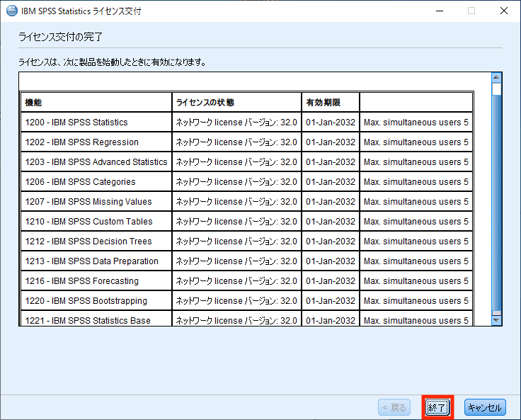Click Max simultaneous users in Forecasting row
The width and height of the screenshot is (521, 420).
click(x=416, y=280)
